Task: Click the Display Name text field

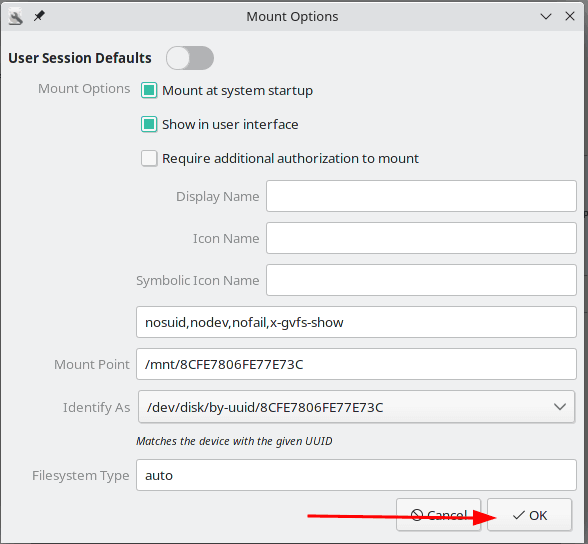Action: [421, 196]
